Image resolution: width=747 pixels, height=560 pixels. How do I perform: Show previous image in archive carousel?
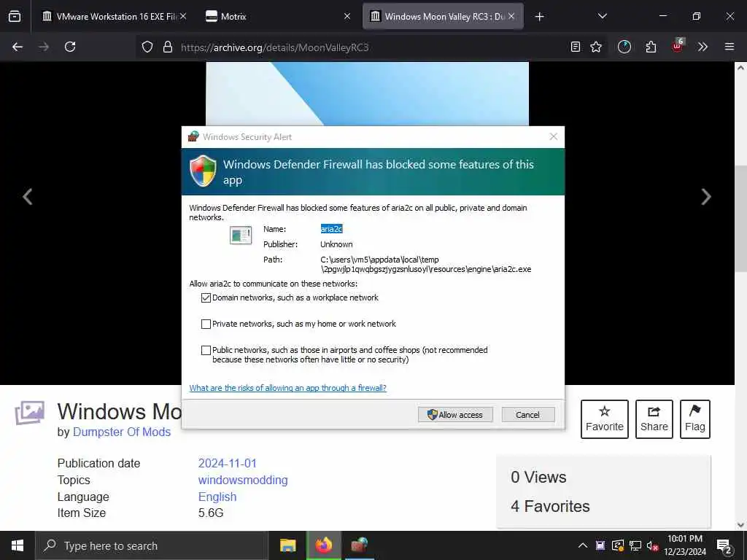pyautogui.click(x=28, y=197)
